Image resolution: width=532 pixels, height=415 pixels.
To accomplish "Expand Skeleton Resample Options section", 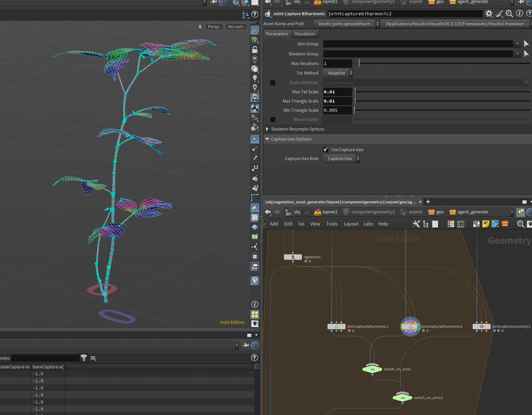I will coord(267,129).
